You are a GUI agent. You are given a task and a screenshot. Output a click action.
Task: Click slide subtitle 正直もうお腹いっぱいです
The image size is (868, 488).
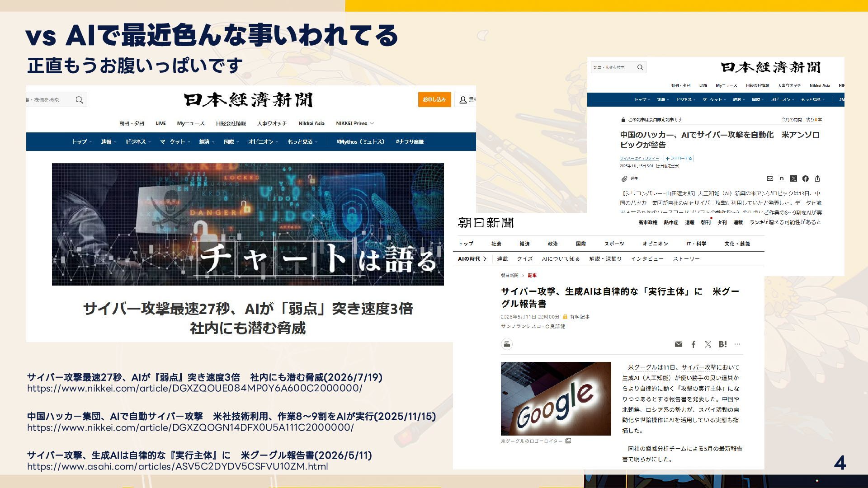coord(135,66)
